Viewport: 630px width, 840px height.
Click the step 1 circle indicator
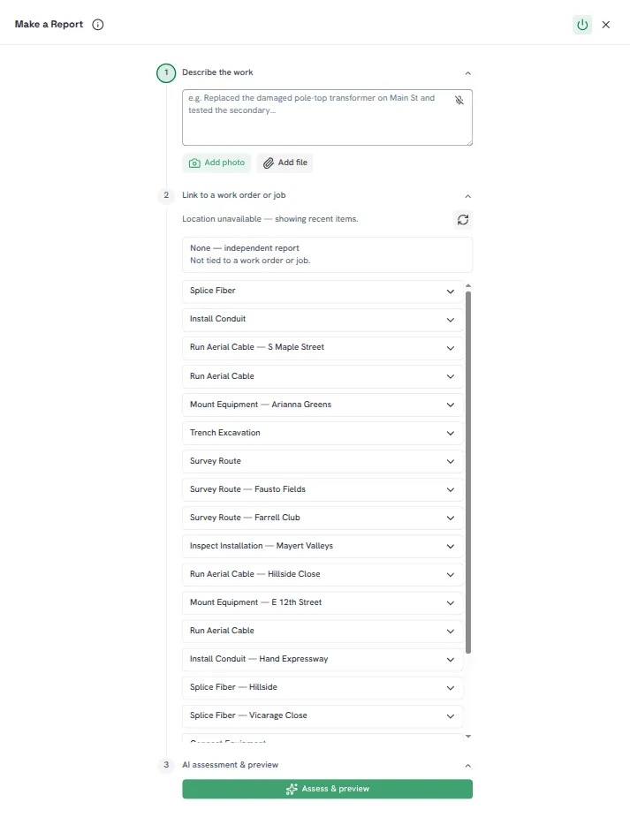coord(166,72)
